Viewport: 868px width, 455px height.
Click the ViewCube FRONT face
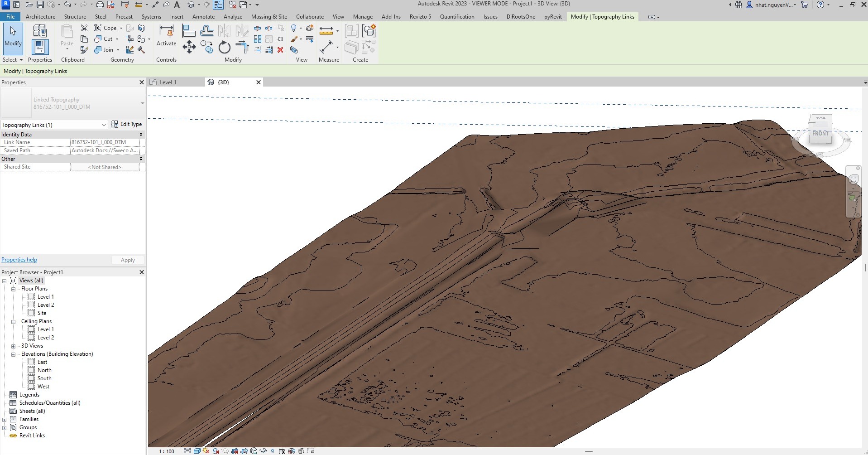point(820,133)
